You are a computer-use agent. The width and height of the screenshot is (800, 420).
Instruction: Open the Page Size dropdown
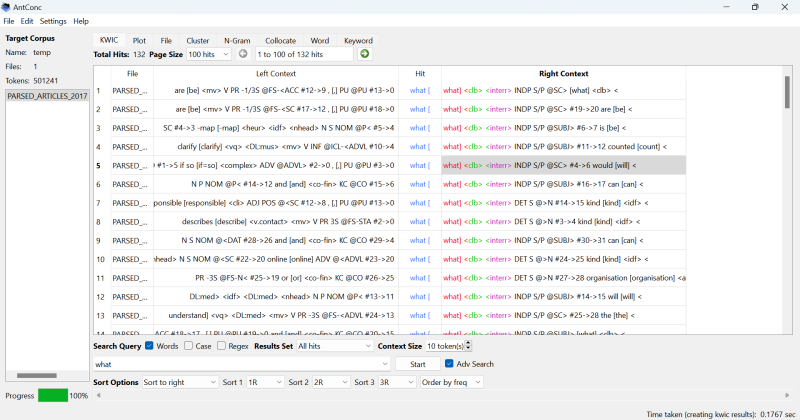pyautogui.click(x=208, y=54)
